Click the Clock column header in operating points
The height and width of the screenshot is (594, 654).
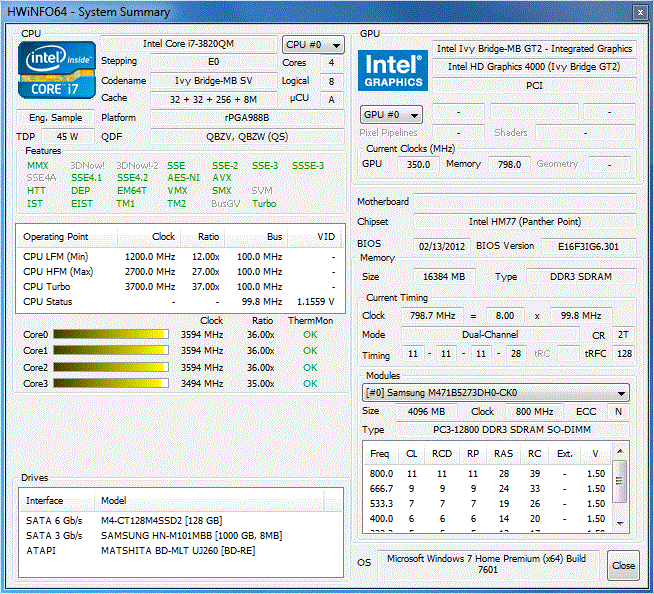click(149, 237)
